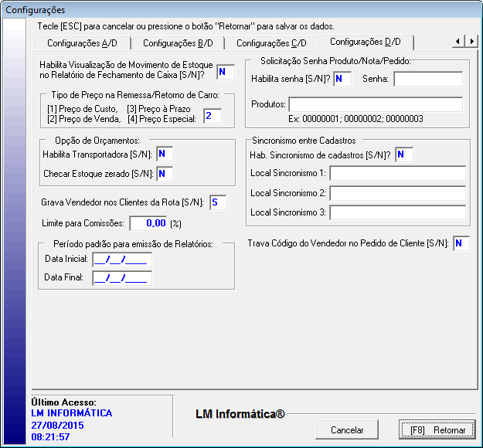Click the Data Inicial date field
Image resolution: width=483 pixels, height=448 pixels.
(x=122, y=259)
